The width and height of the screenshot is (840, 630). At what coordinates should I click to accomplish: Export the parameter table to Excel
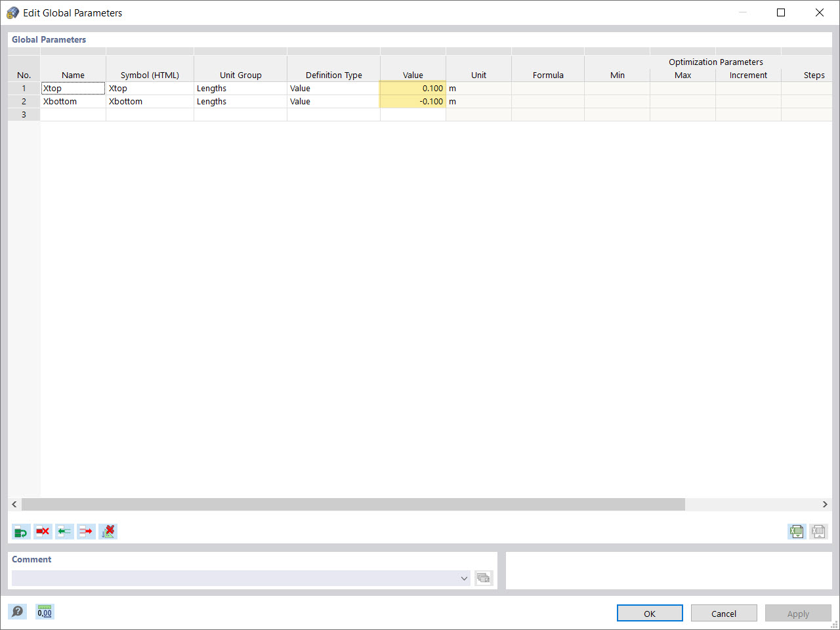[x=796, y=532]
